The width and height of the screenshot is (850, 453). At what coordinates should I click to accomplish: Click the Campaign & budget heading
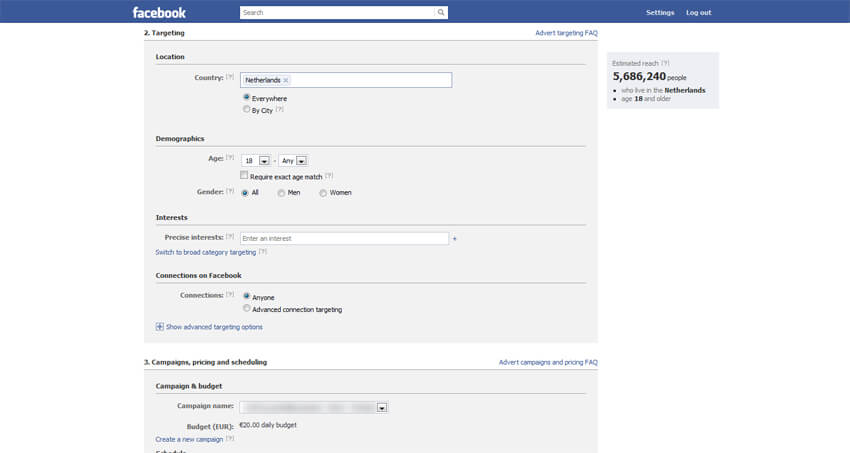(x=189, y=386)
